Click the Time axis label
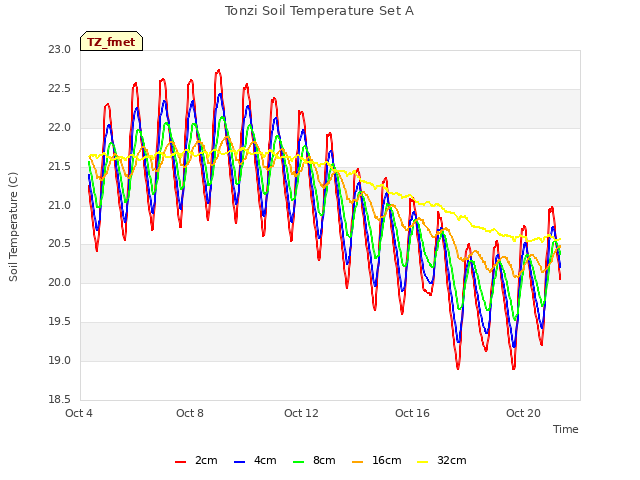The height and width of the screenshot is (480, 640). (x=565, y=429)
